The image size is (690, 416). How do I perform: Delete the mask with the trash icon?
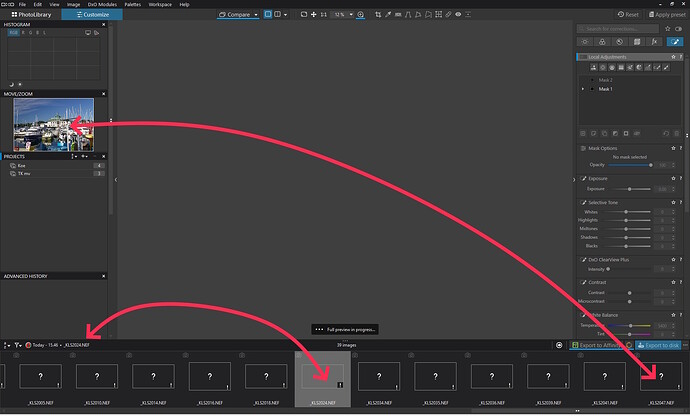coord(677,133)
